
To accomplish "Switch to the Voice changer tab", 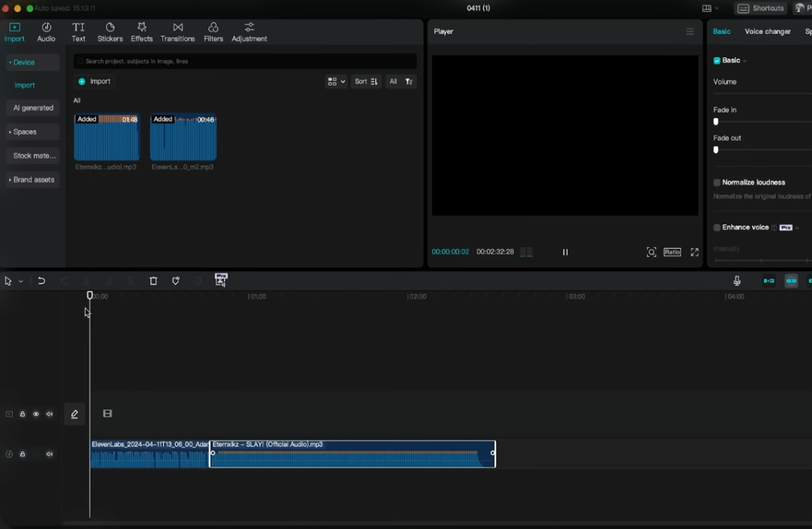I will point(768,32).
